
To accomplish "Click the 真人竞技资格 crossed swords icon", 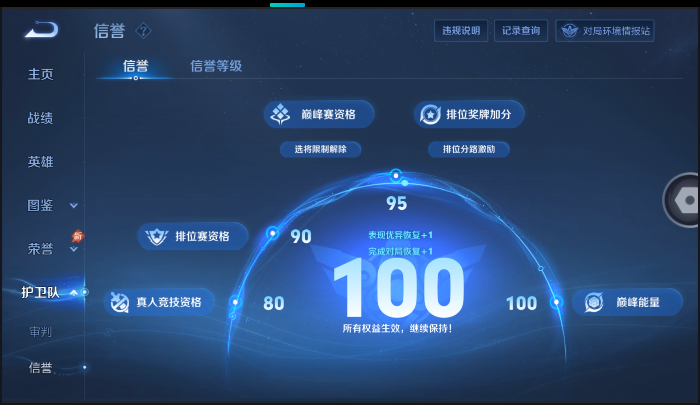I will point(119,302).
